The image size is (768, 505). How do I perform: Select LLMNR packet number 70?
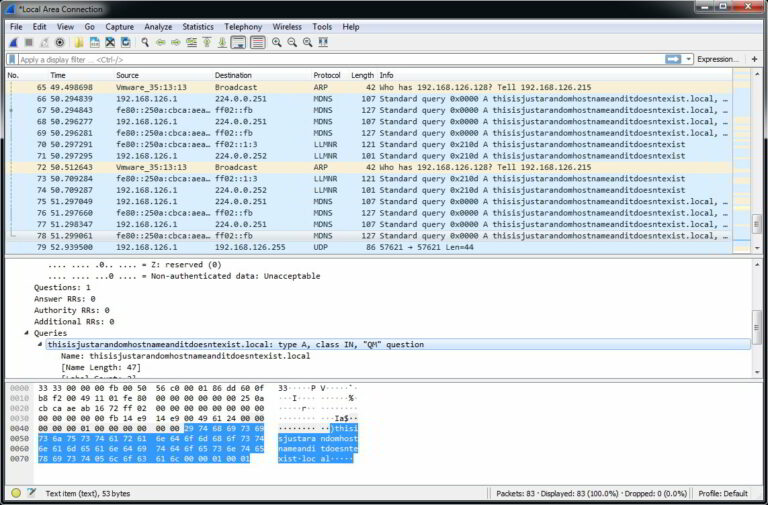click(x=369, y=144)
